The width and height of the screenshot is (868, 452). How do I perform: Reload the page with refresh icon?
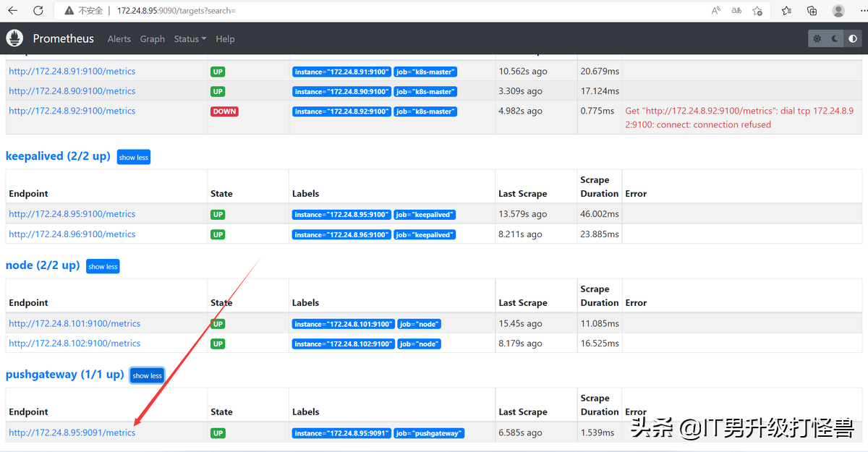(x=38, y=11)
